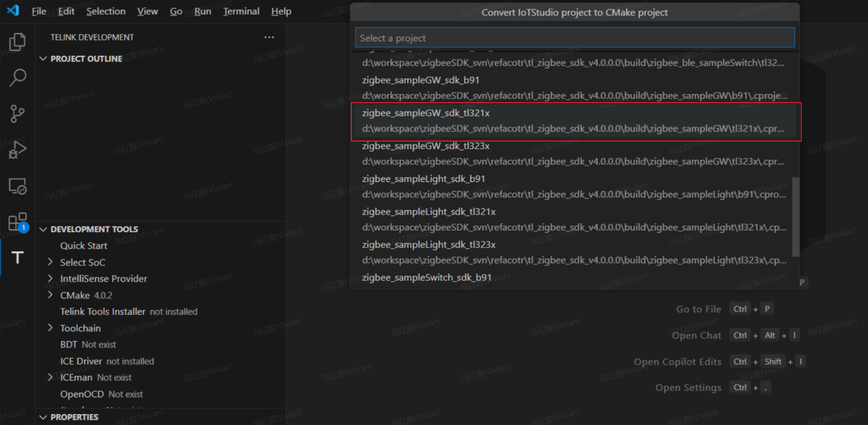Collapse the Development Tools section
This screenshot has height=425, width=868.
[43, 229]
